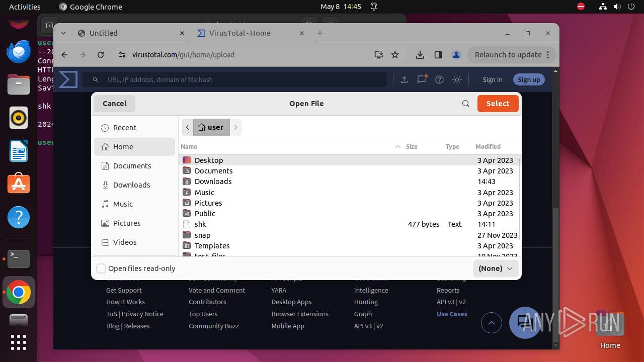Image resolution: width=644 pixels, height=362 pixels.
Task: Reload the VirusTotal page
Action: [x=101, y=55]
